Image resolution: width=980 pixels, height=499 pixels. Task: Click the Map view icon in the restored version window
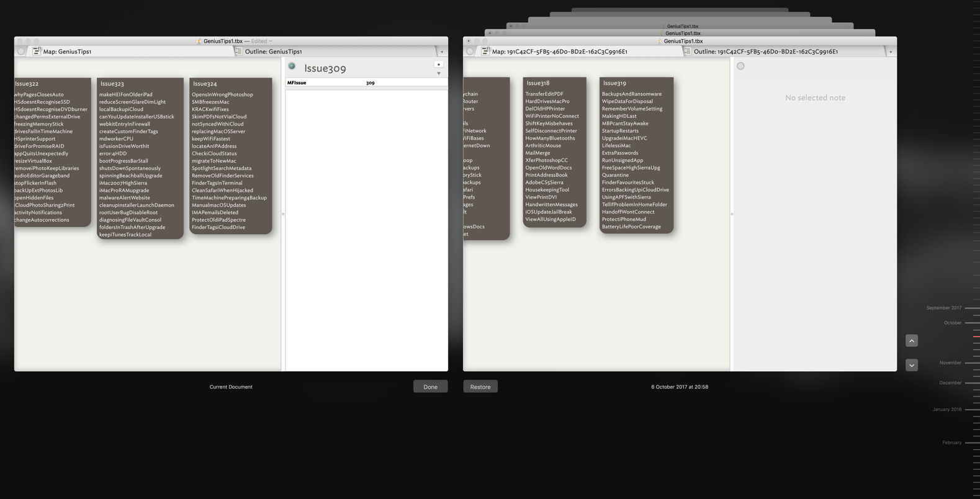tap(485, 52)
